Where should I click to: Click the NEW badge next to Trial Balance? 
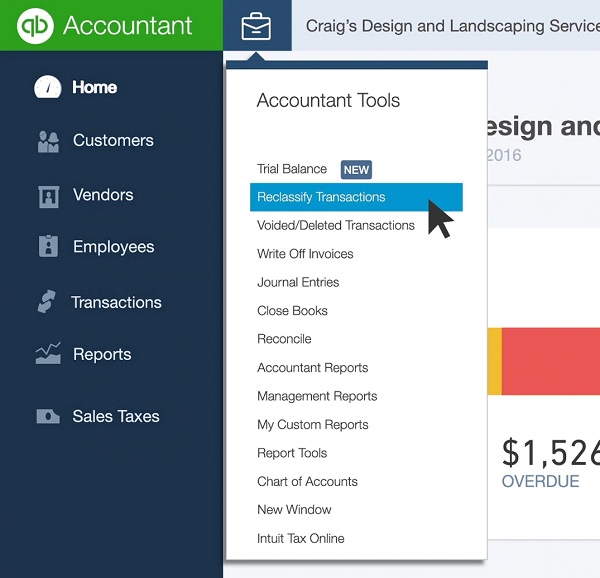point(356,169)
